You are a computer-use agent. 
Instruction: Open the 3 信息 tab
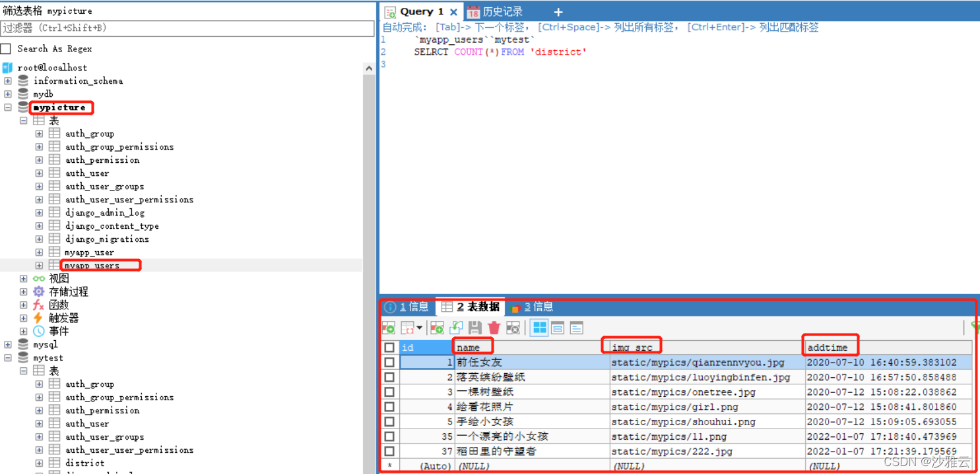[532, 307]
